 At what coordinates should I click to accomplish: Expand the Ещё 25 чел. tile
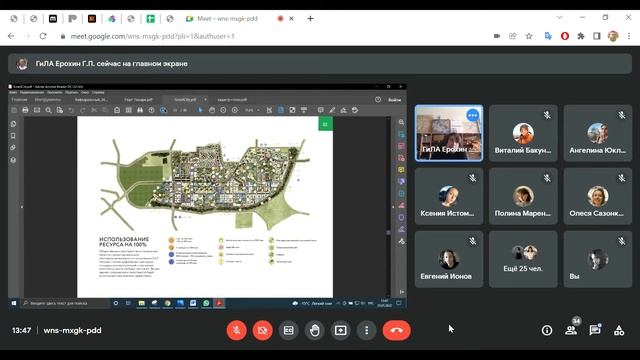pos(523,259)
